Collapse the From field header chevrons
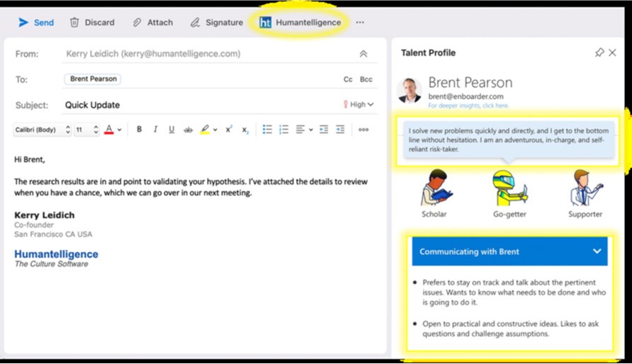 363,54
